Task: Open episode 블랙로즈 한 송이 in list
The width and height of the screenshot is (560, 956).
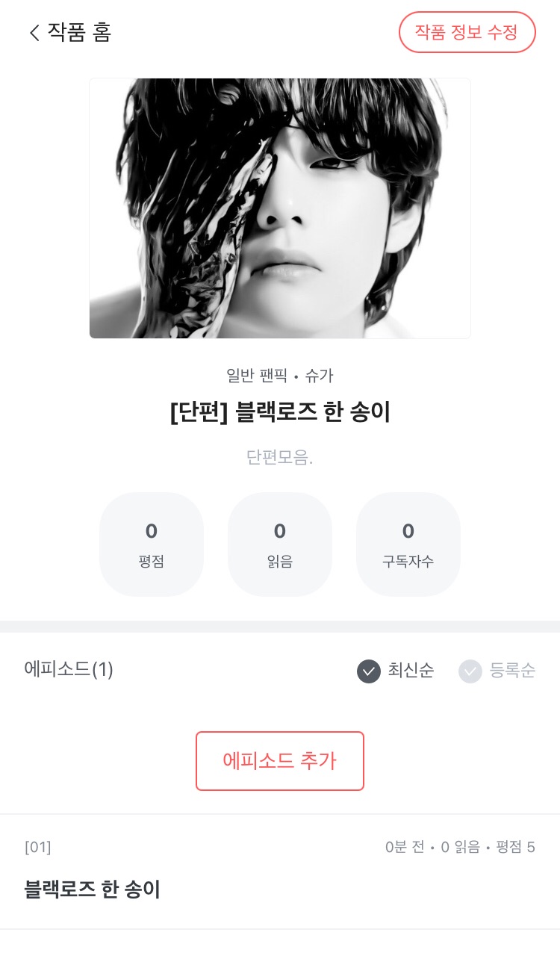Action: pyautogui.click(x=93, y=890)
